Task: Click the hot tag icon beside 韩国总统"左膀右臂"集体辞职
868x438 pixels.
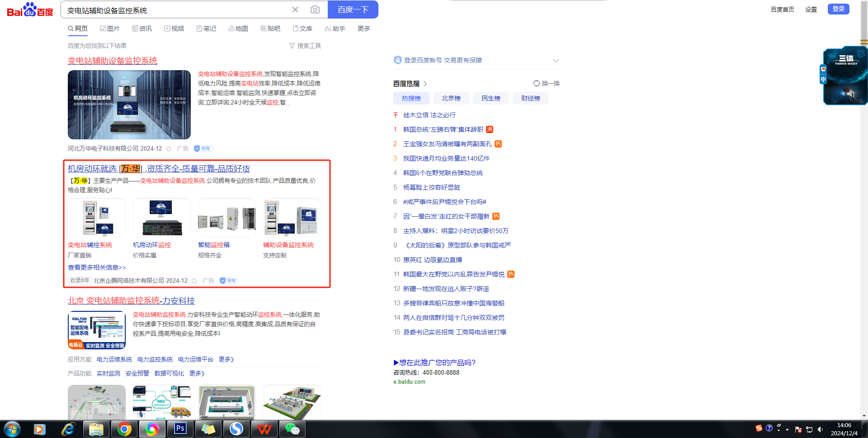Action: click(490, 129)
